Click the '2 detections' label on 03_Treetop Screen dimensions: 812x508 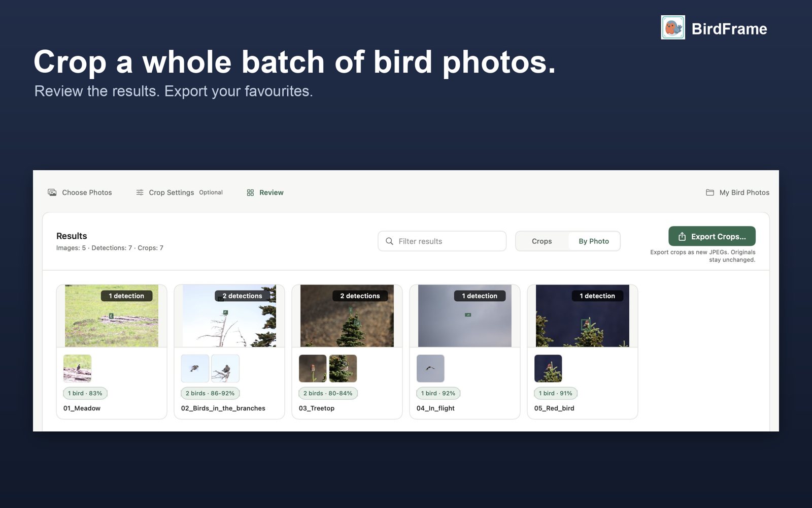pyautogui.click(x=360, y=296)
